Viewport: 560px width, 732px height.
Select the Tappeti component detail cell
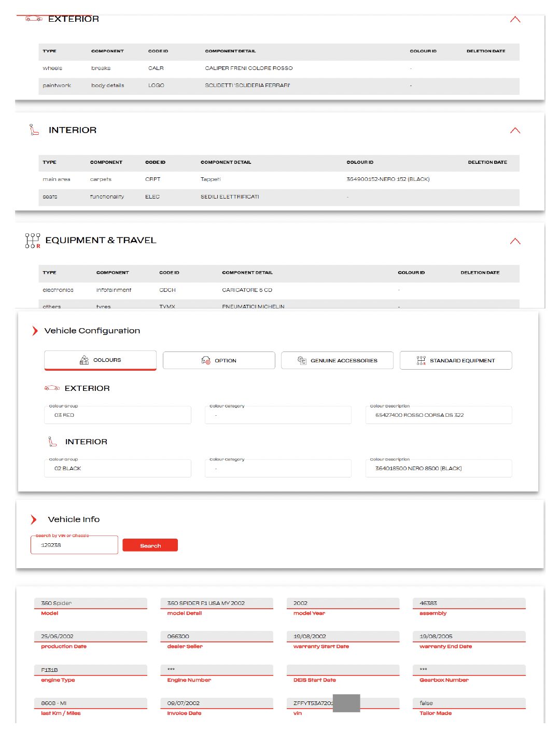pos(211,179)
